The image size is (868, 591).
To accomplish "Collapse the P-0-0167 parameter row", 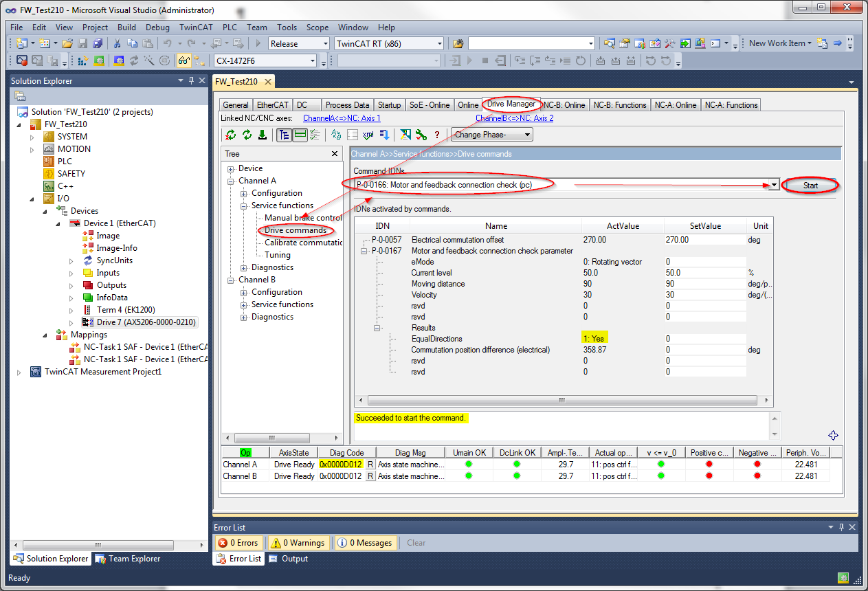I will tap(364, 251).
